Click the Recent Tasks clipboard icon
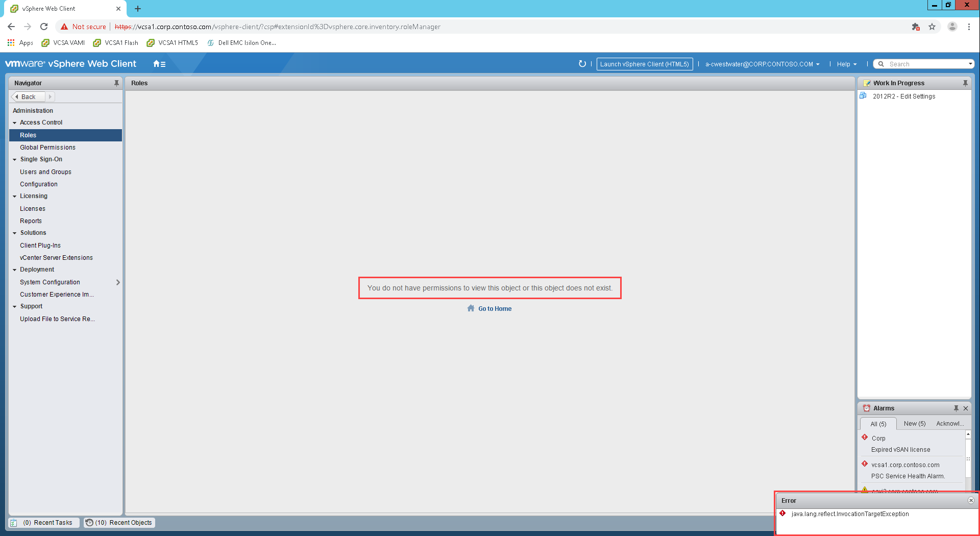The width and height of the screenshot is (980, 536). click(14, 523)
